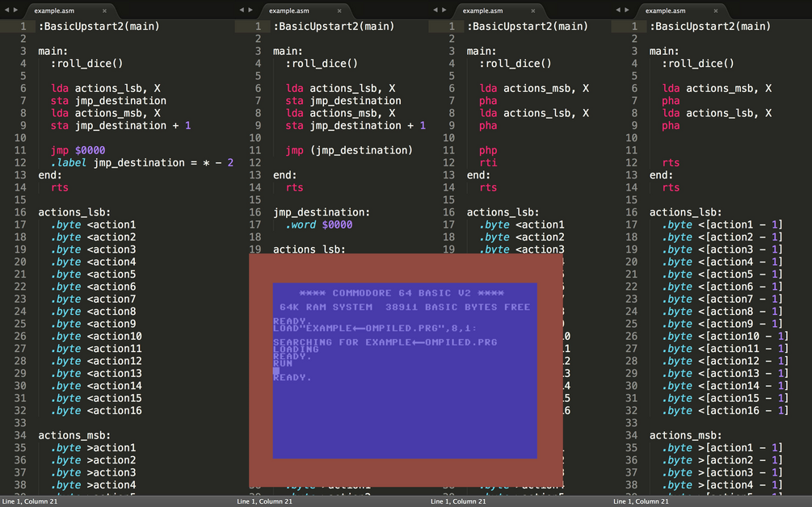Screen dimensions: 812x507
Task: Click line number 16 in second pane gutter
Action: pos(255,212)
